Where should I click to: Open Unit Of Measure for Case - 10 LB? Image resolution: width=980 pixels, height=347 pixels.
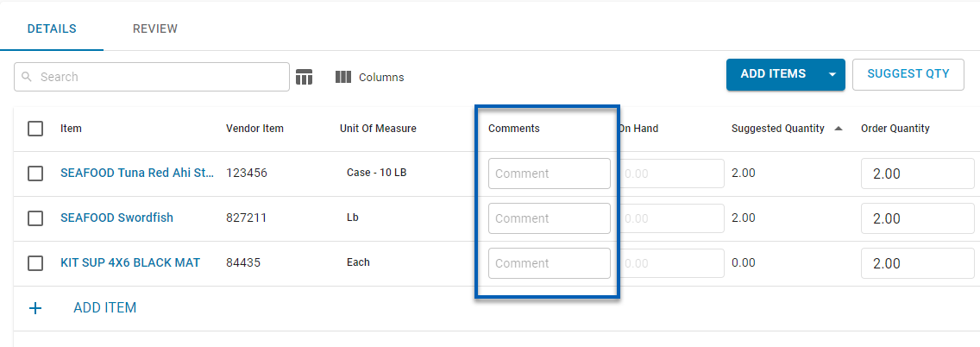(376, 173)
